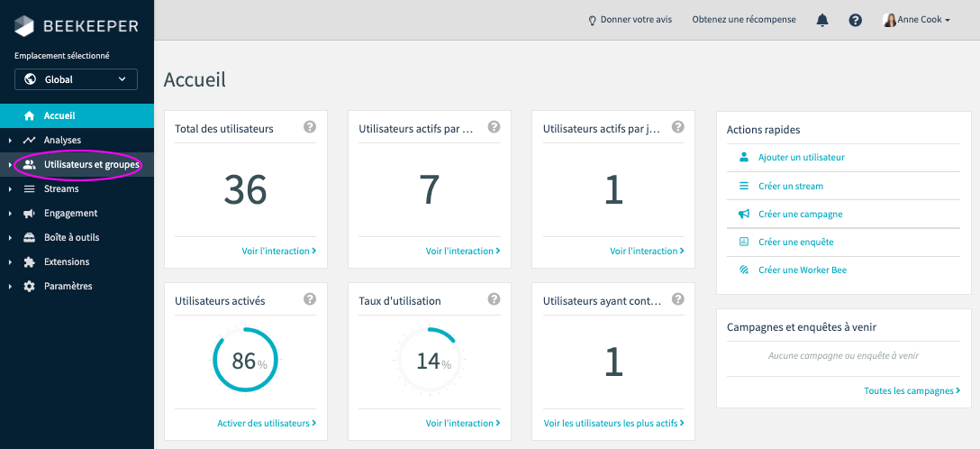Click Toutes les campagnes link
This screenshot has height=449, width=980.
coord(912,390)
